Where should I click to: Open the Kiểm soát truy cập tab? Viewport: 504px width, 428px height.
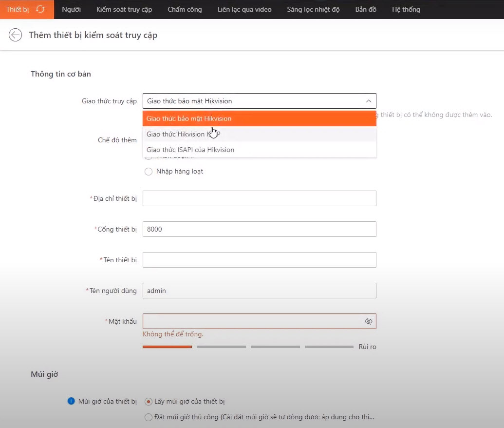[x=124, y=9]
